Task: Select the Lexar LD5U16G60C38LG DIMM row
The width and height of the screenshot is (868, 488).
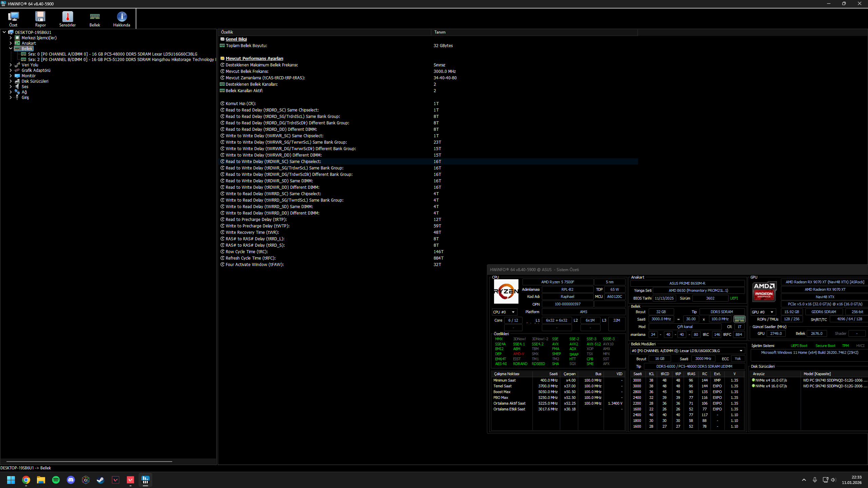Action: pyautogui.click(x=113, y=54)
